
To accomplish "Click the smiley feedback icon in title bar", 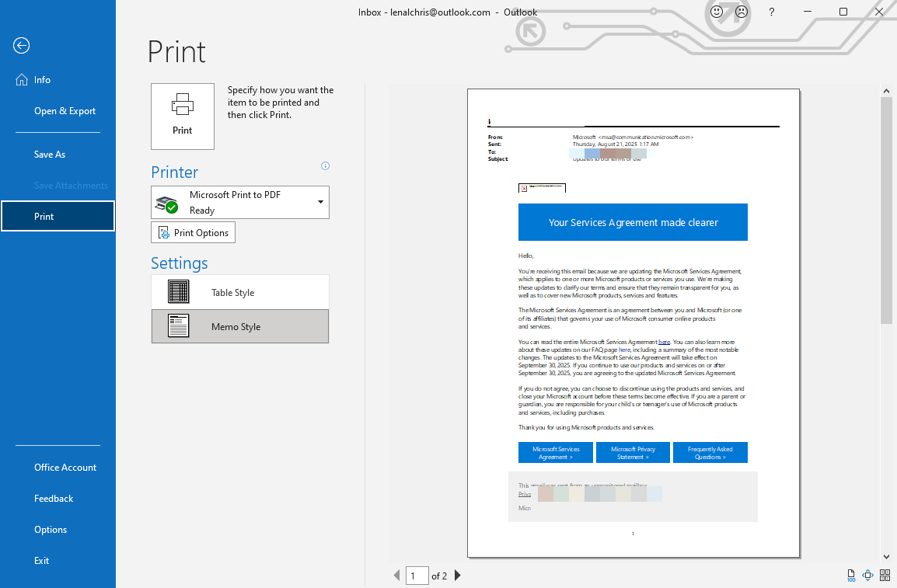I will 717,12.
